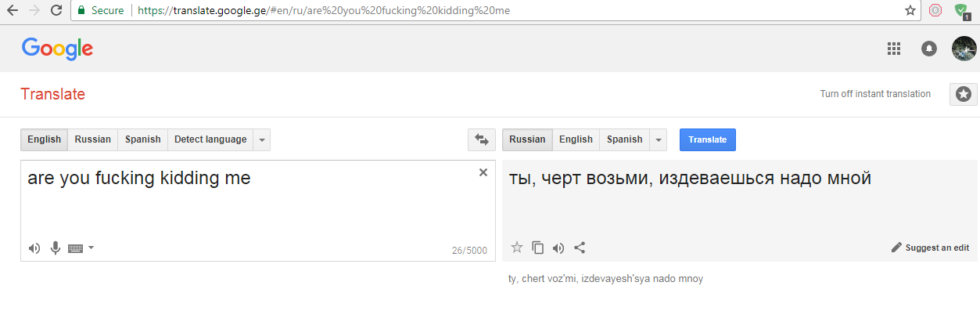
Task: Clear source text with the X
Action: click(483, 172)
